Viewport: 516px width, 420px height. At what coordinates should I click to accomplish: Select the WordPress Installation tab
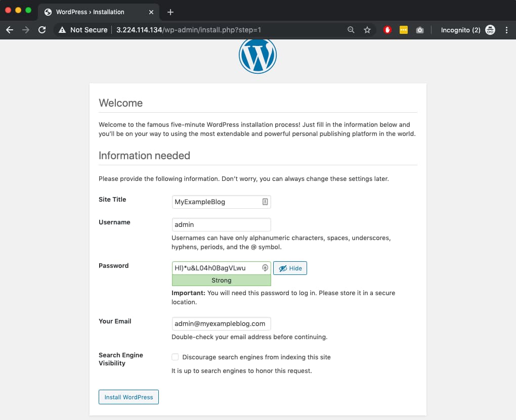tap(99, 12)
